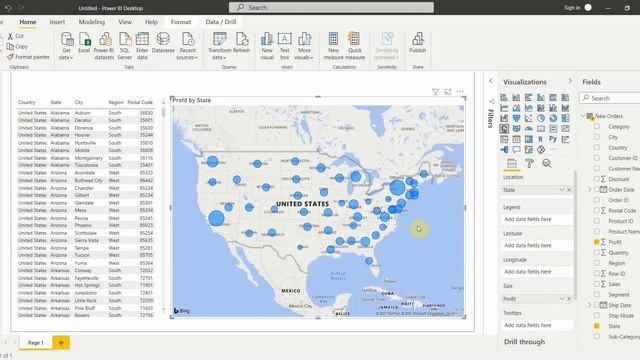The height and width of the screenshot is (360, 640).
Task: Select the R script visual
Action: 541,139
